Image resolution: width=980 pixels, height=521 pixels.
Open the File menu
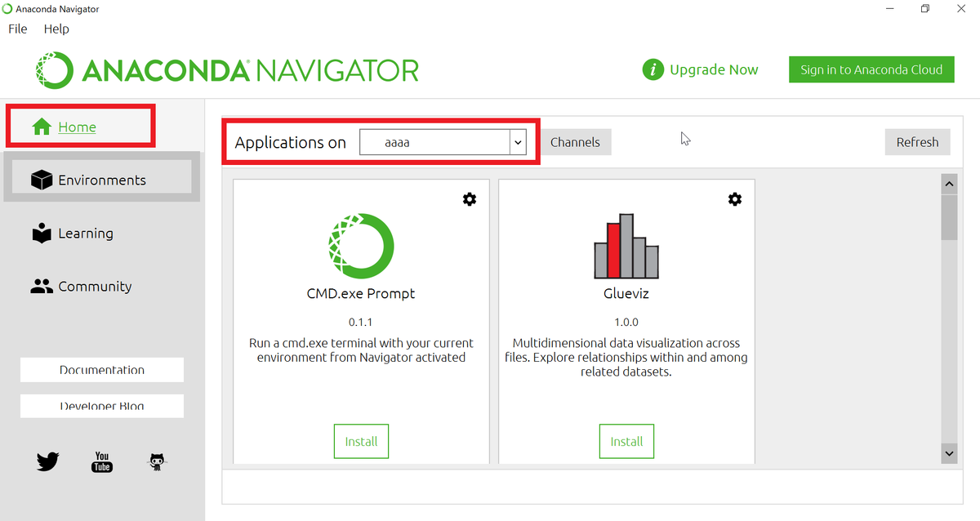tap(18, 29)
